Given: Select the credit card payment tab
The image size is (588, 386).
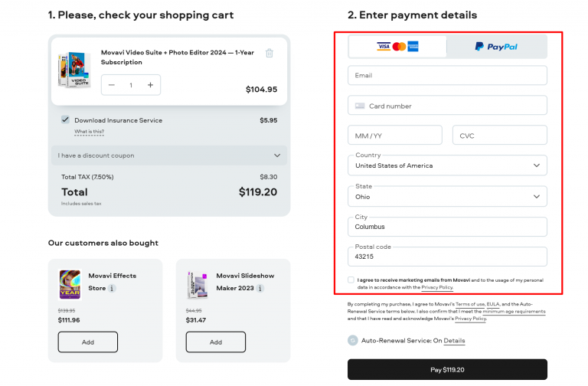Looking at the screenshot, I should (x=397, y=47).
